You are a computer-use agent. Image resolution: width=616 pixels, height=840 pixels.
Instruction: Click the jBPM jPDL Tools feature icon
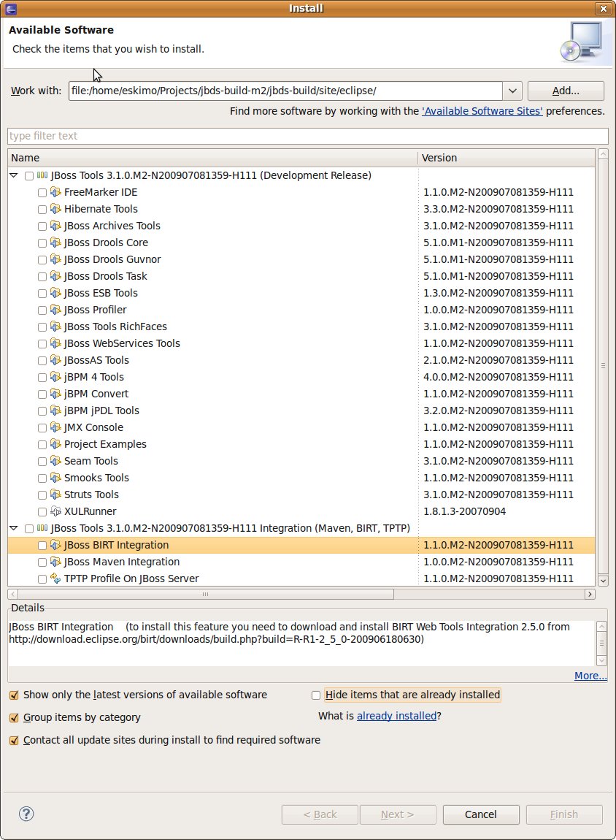click(x=55, y=410)
